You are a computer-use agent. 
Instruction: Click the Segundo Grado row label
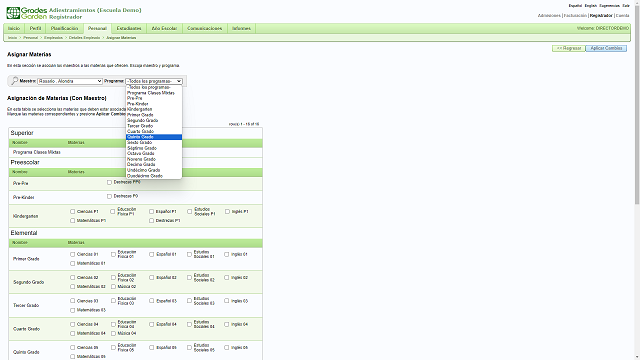(29, 282)
